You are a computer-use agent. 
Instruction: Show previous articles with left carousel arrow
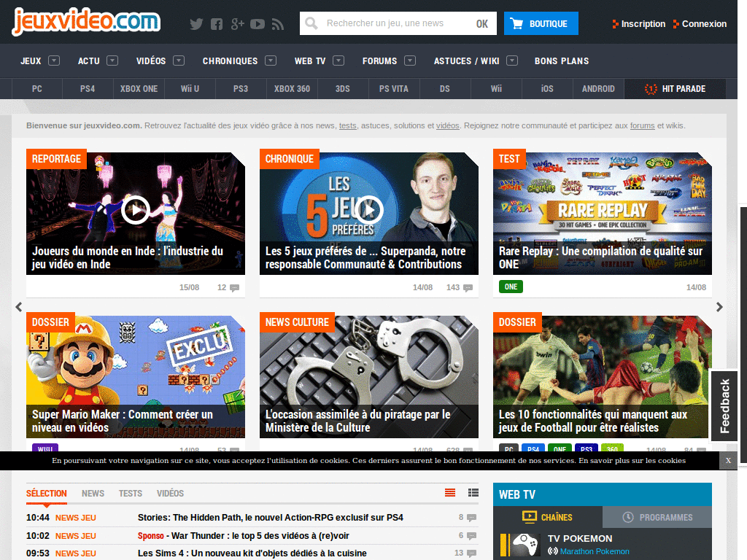(x=18, y=307)
